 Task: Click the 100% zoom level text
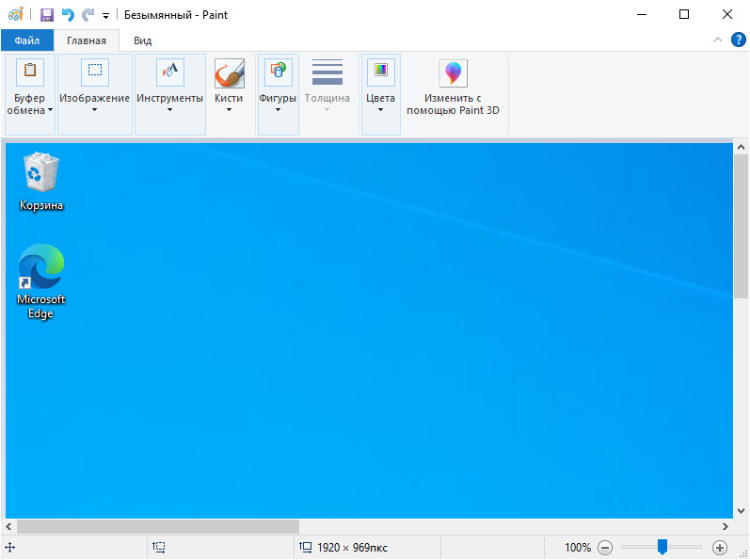point(578,548)
